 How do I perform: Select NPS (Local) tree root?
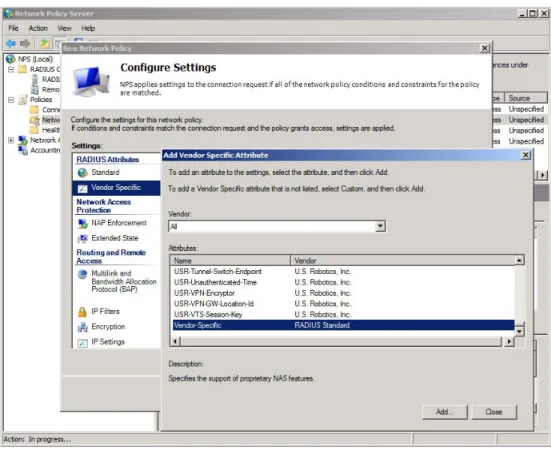click(35, 59)
